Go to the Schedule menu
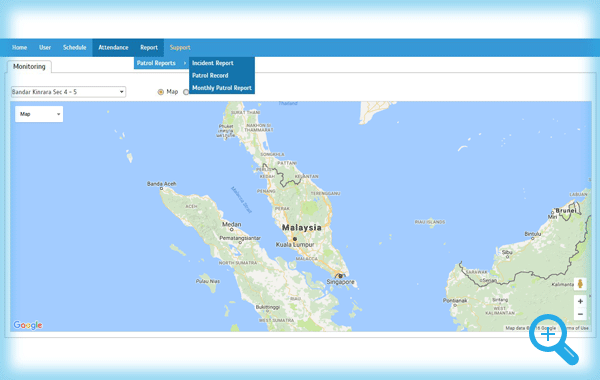 click(x=75, y=47)
